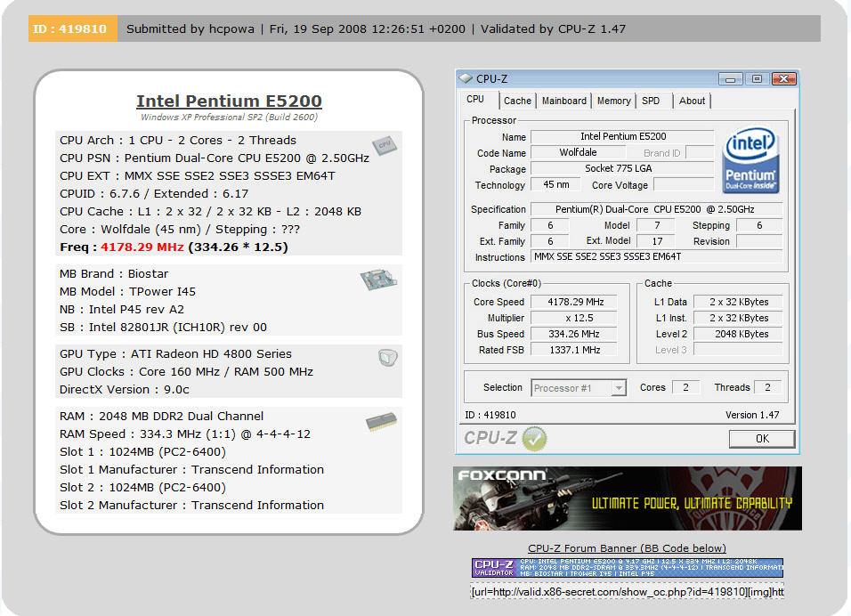This screenshot has width=851, height=616.
Task: Click the Ext. Model 17 field
Action: (657, 241)
